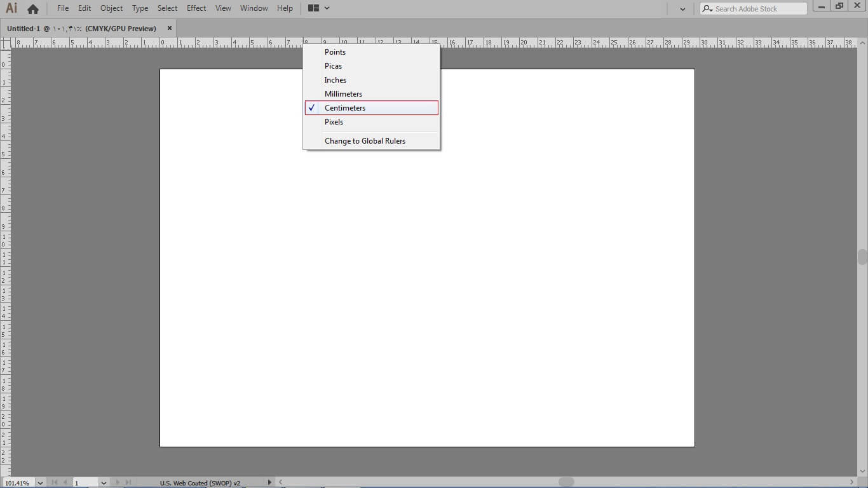Select Centimeters checked ruler unit
The width and height of the screenshot is (868, 488).
tap(345, 108)
